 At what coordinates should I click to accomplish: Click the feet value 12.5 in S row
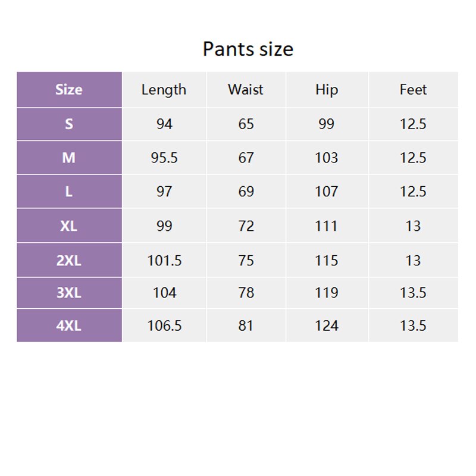point(413,124)
